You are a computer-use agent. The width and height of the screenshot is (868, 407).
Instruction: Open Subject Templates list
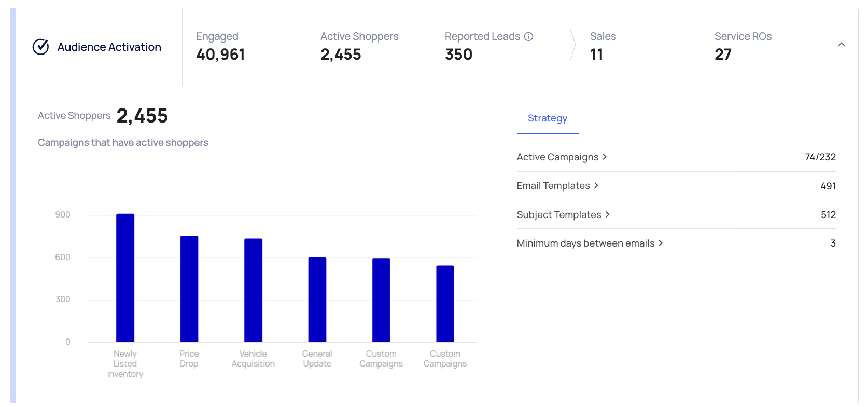point(559,215)
